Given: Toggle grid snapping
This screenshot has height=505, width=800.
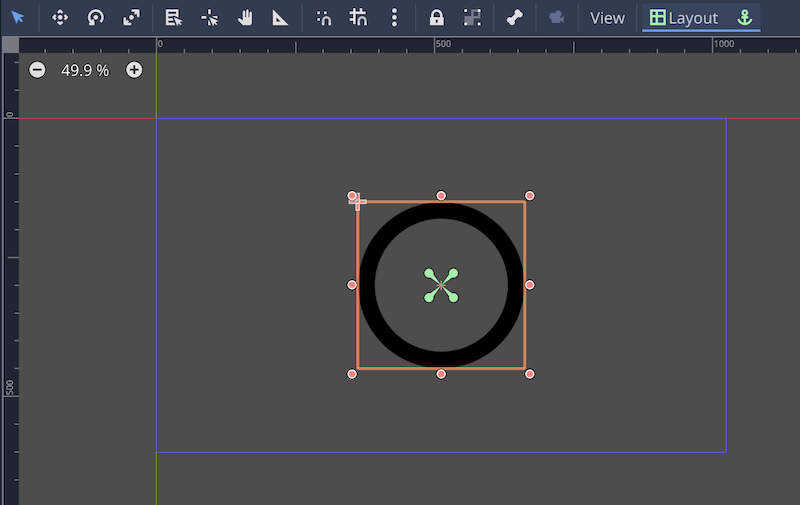Looking at the screenshot, I should pyautogui.click(x=359, y=18).
